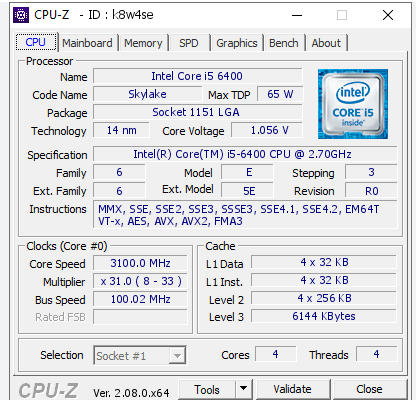The height and width of the screenshot is (400, 416).
Task: Open the Tools dropdown arrow
Action: coord(244,389)
